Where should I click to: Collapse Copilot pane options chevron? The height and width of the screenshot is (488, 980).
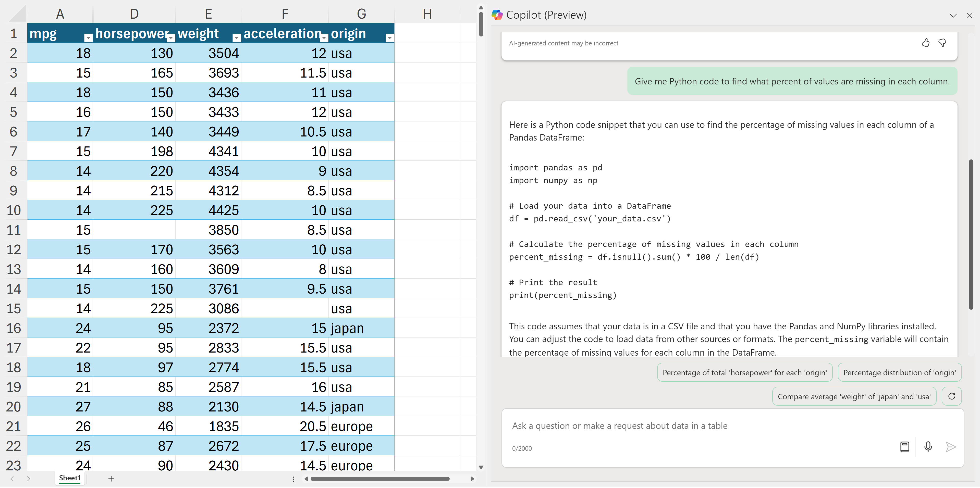(953, 16)
